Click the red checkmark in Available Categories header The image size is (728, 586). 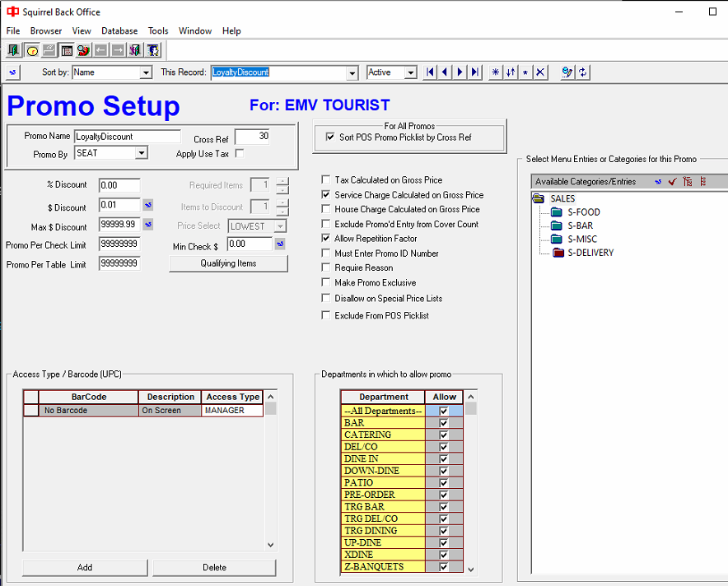tap(672, 181)
